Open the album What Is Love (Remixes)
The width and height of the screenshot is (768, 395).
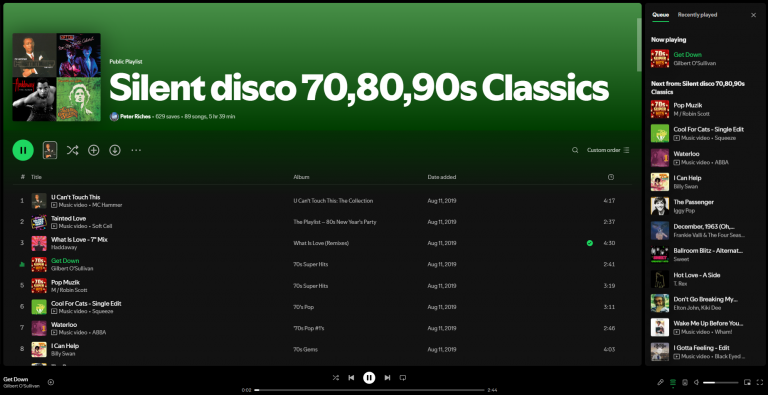[321, 243]
